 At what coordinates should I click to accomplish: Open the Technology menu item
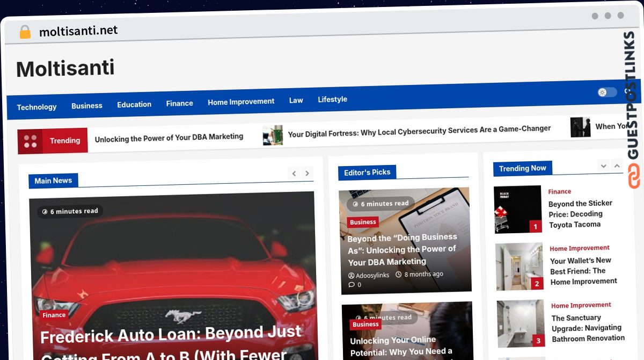(x=36, y=107)
